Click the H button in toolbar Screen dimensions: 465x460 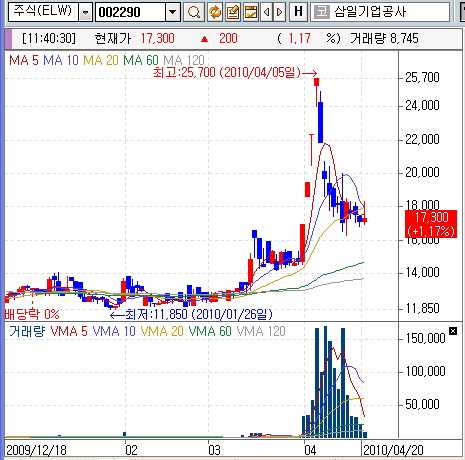click(x=298, y=12)
